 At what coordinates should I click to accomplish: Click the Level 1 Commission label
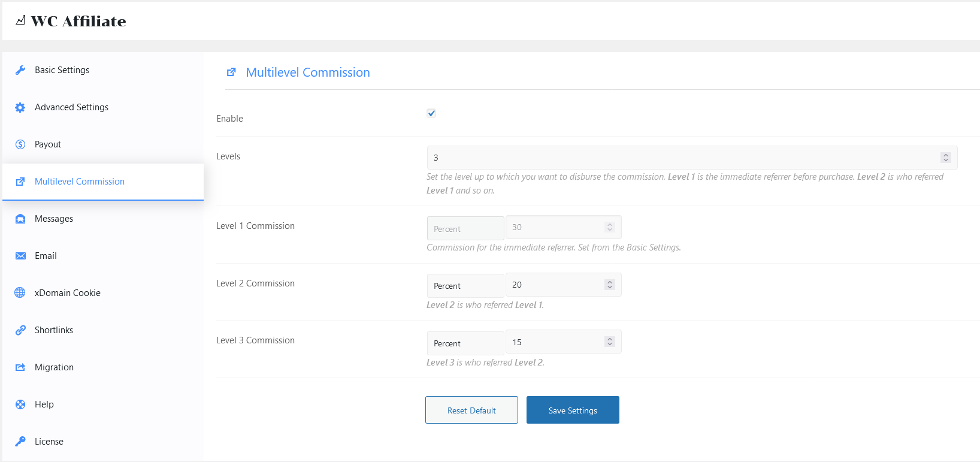coord(255,226)
